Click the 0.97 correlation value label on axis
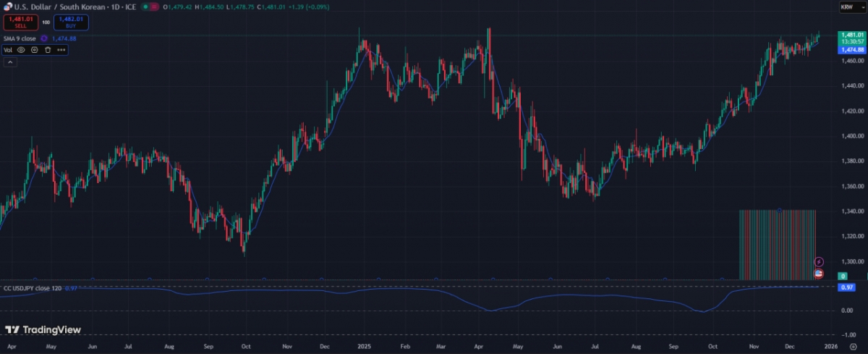 pyautogui.click(x=847, y=287)
